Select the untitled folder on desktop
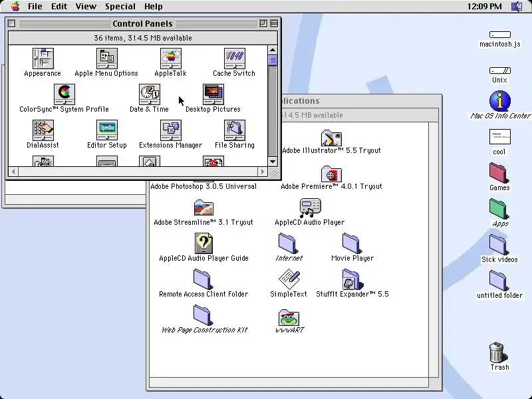532x399 pixels. pos(499,281)
